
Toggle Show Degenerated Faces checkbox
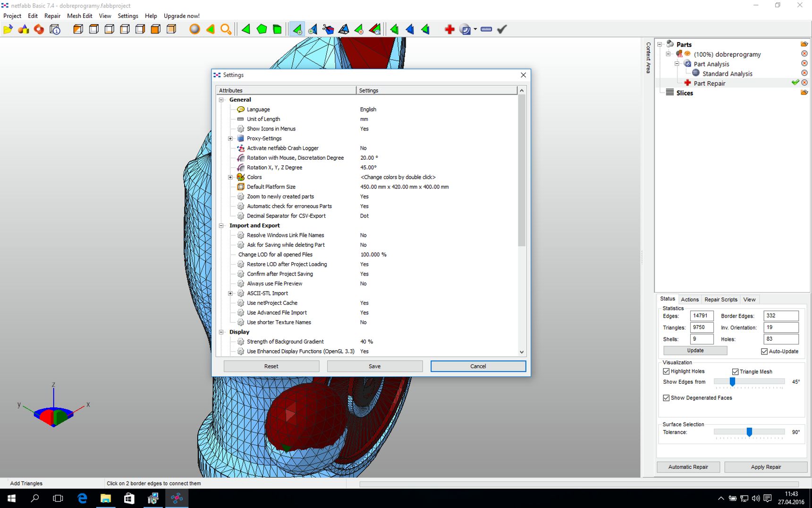click(666, 398)
